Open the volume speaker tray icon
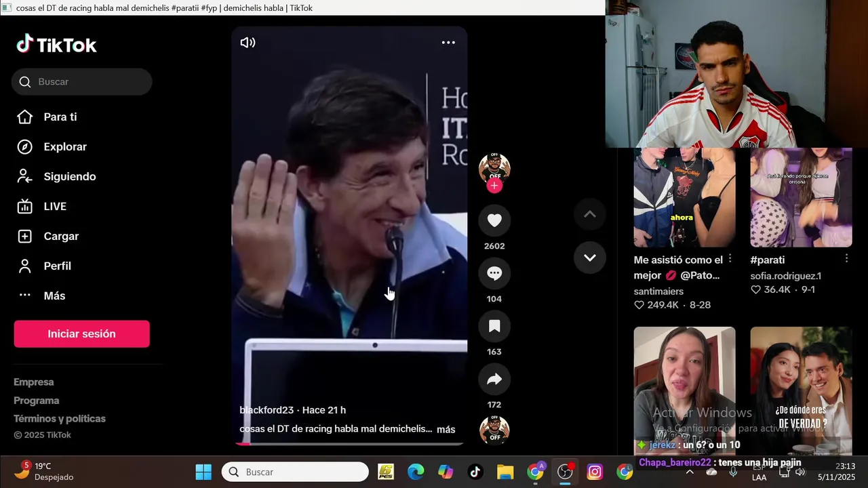Image resolution: width=868 pixels, height=488 pixels. tap(800, 472)
